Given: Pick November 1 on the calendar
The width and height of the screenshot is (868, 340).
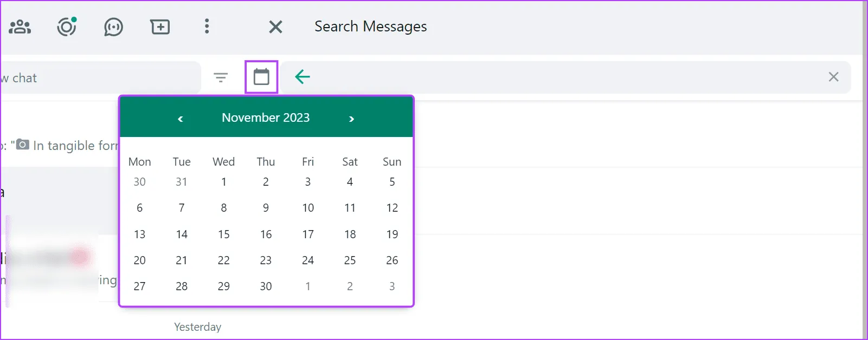Looking at the screenshot, I should click(224, 182).
